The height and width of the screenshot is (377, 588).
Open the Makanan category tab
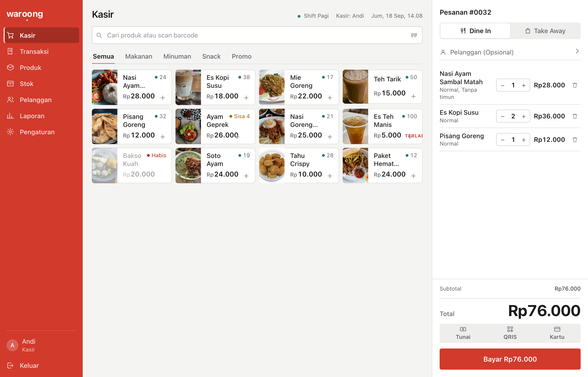click(139, 57)
